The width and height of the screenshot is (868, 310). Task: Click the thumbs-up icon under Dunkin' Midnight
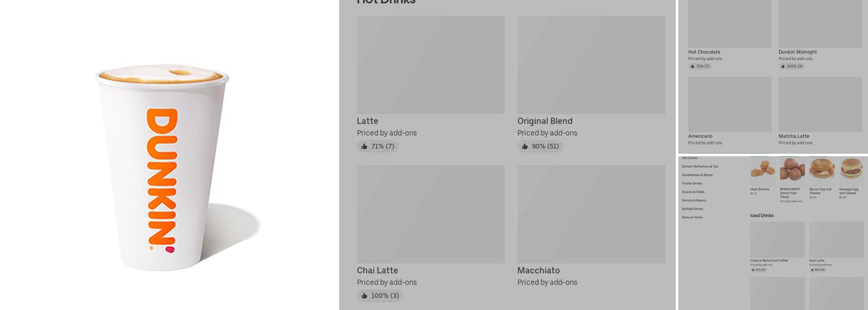pyautogui.click(x=783, y=66)
